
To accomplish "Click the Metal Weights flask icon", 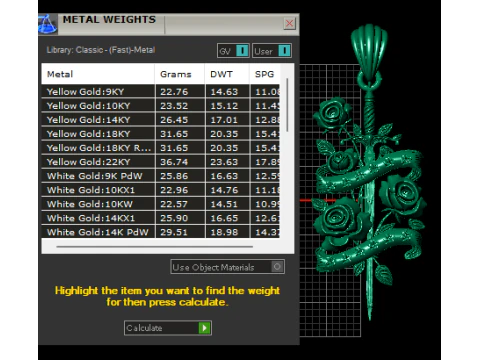I will [48, 24].
